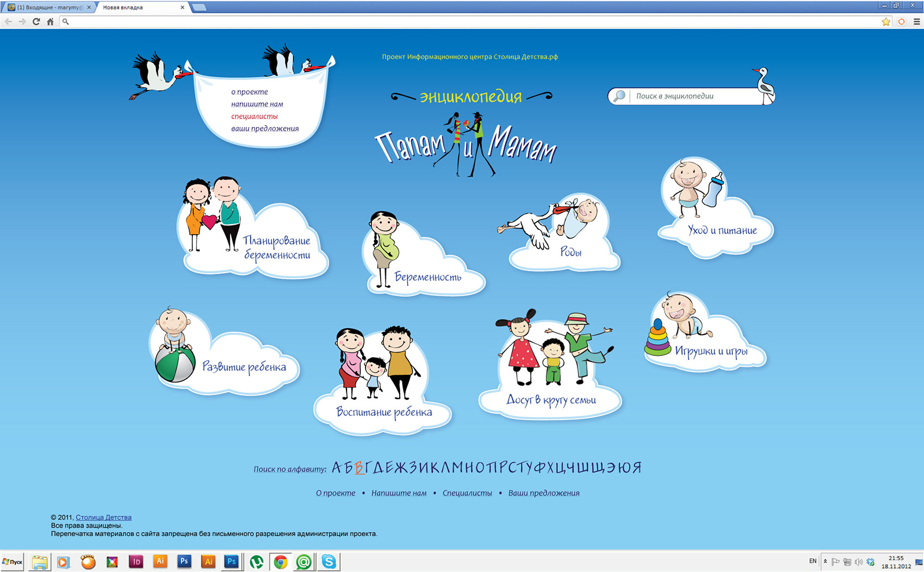The height and width of the screenshot is (572, 924).
Task: Launch Windows Explorer from the taskbar
Action: click(40, 562)
